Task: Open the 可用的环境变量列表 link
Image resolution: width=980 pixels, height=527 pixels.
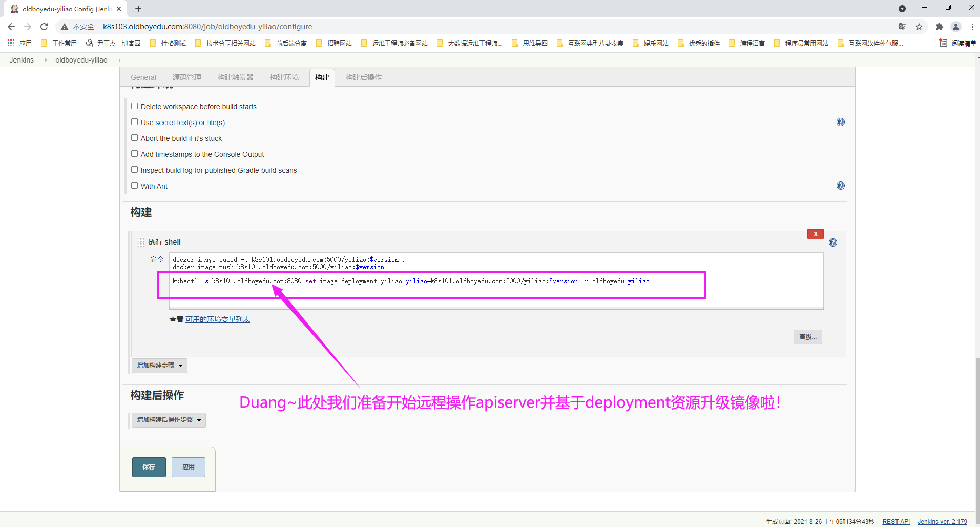Action: (217, 319)
